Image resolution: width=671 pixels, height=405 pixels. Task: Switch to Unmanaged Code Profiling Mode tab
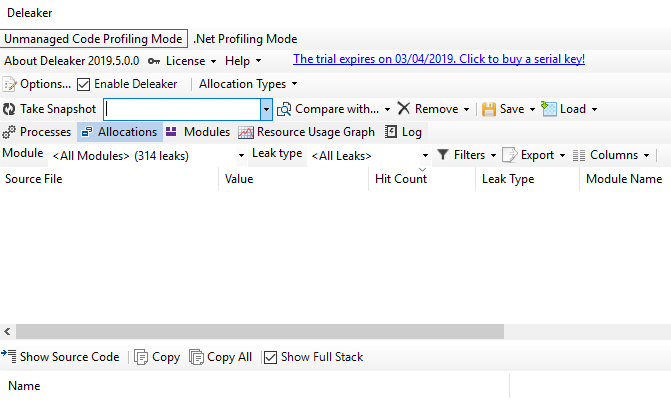click(x=93, y=39)
